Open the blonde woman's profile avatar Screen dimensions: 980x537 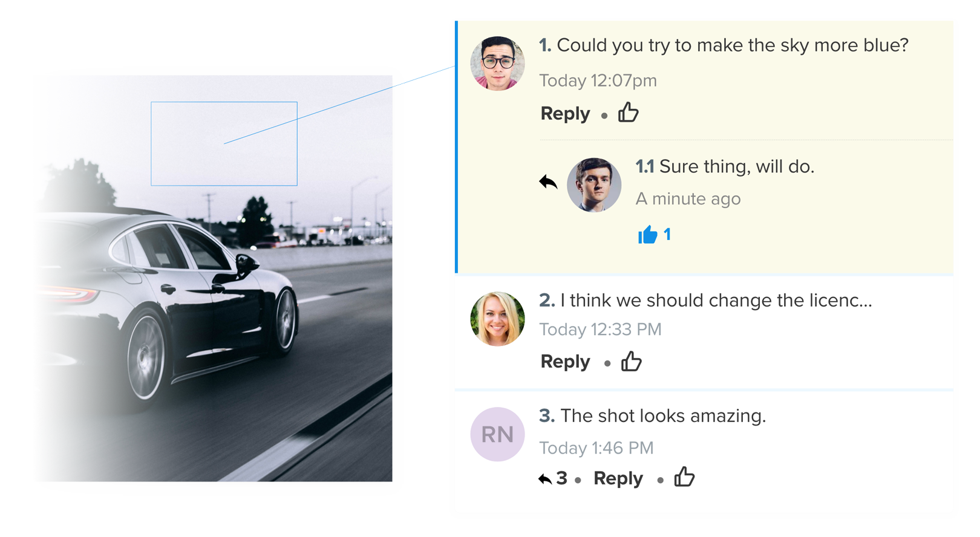[497, 319]
